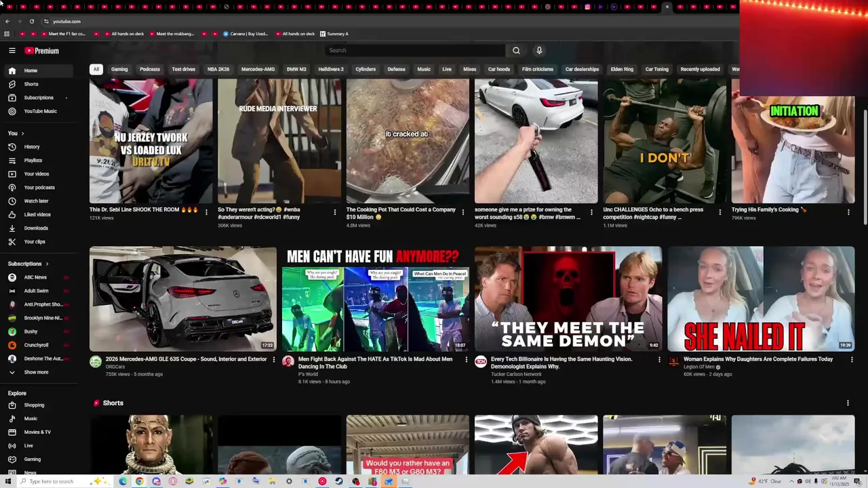Open Carvana bookmark in bookmarks bar

245,34
